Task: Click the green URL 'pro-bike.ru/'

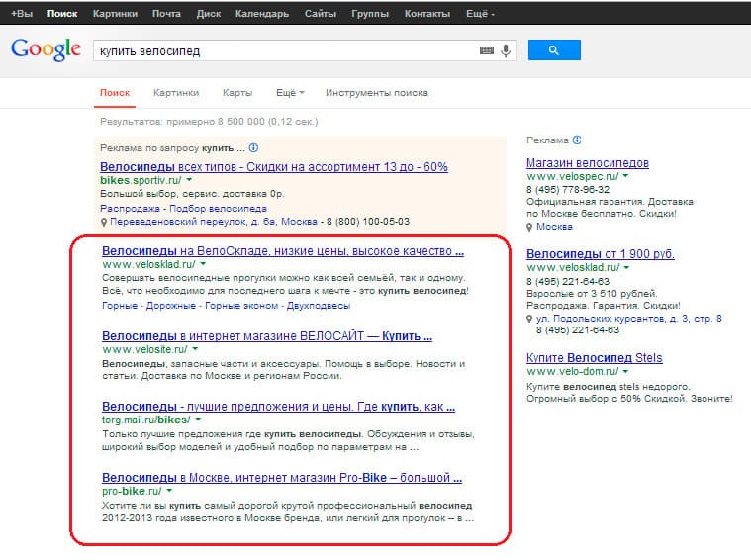Action: pos(132,491)
